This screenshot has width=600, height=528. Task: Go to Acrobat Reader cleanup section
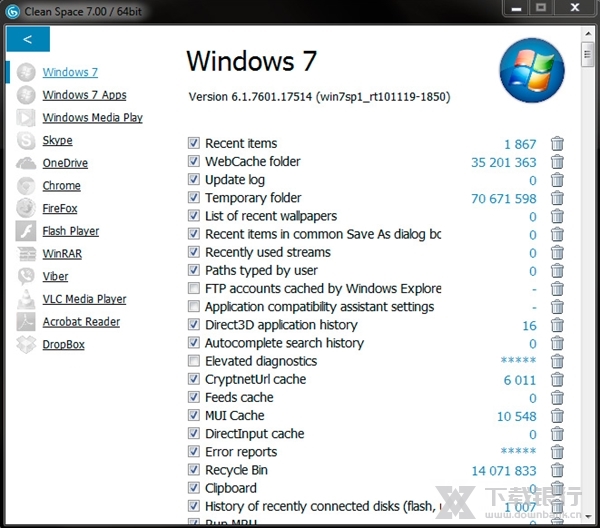[x=81, y=322]
